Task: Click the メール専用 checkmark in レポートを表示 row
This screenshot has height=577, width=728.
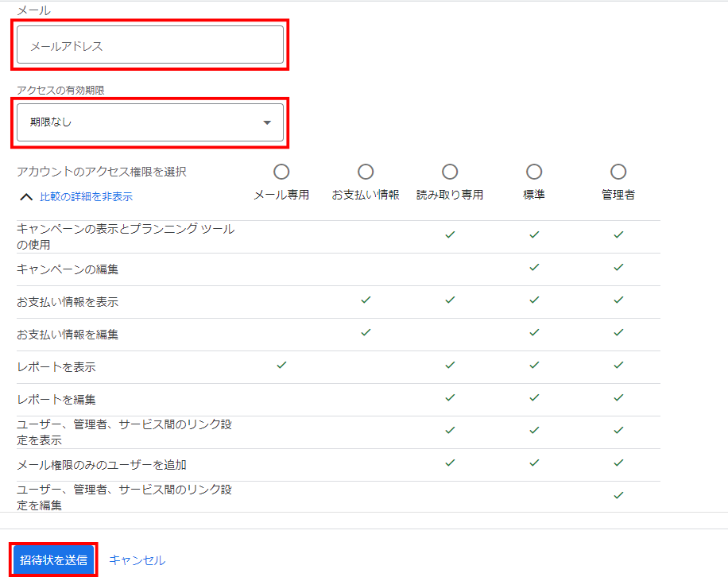Action: pos(281,365)
